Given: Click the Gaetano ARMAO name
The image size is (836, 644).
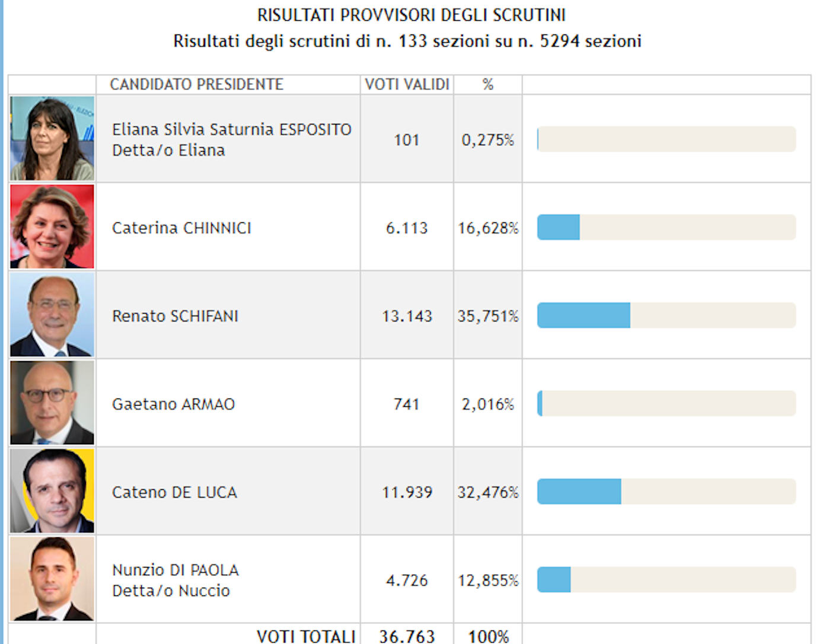Looking at the screenshot, I should point(173,404).
